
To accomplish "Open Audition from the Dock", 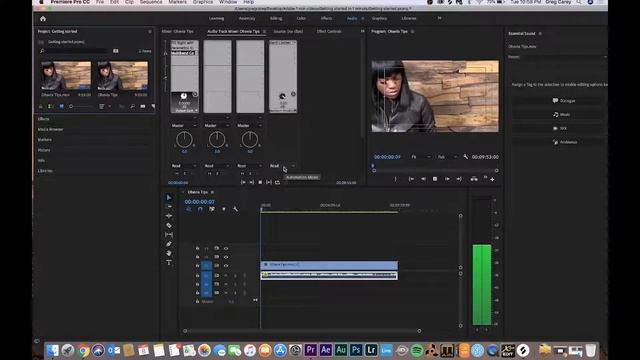I will [x=341, y=350].
